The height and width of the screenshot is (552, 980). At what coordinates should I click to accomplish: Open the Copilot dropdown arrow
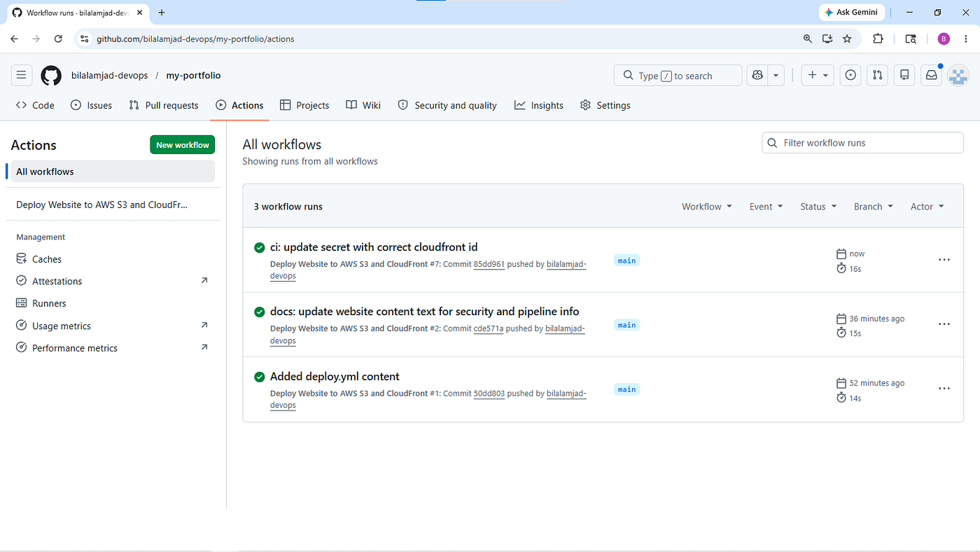coord(776,76)
